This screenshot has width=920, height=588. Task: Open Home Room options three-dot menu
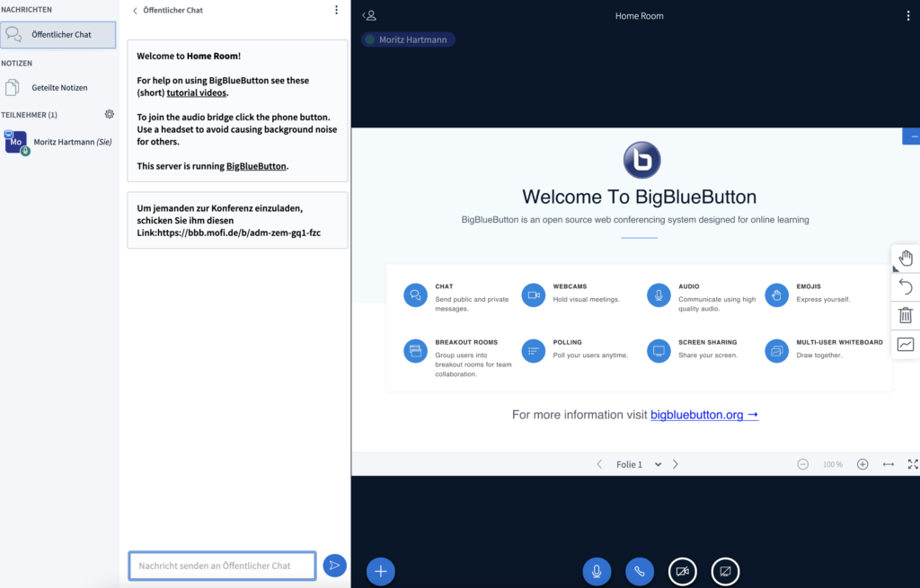pos(907,16)
